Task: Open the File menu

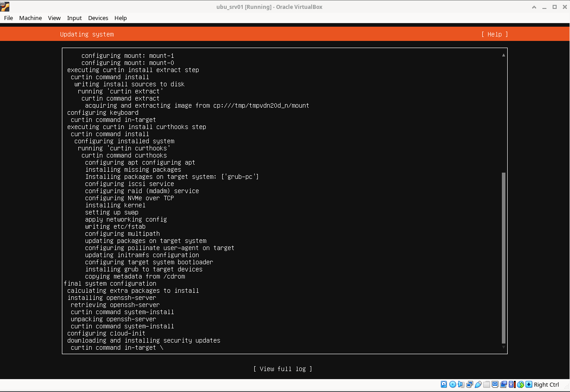Action: (x=8, y=18)
